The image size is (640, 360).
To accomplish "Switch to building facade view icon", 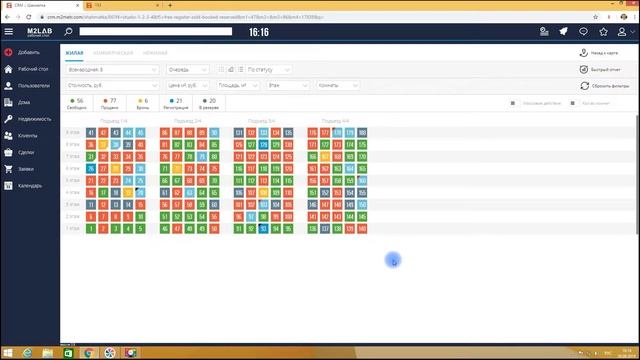I will click(231, 69).
